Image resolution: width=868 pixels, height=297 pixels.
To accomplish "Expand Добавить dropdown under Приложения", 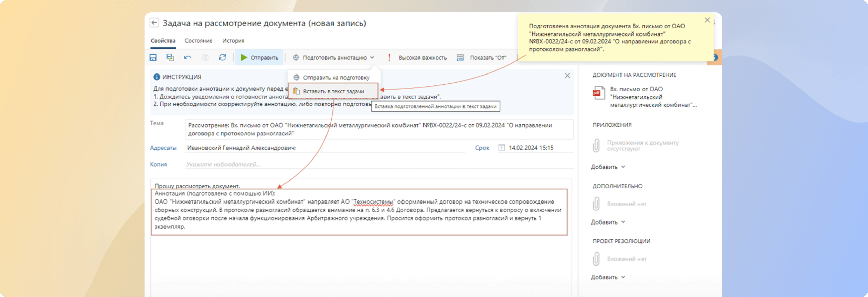I will pos(608,167).
